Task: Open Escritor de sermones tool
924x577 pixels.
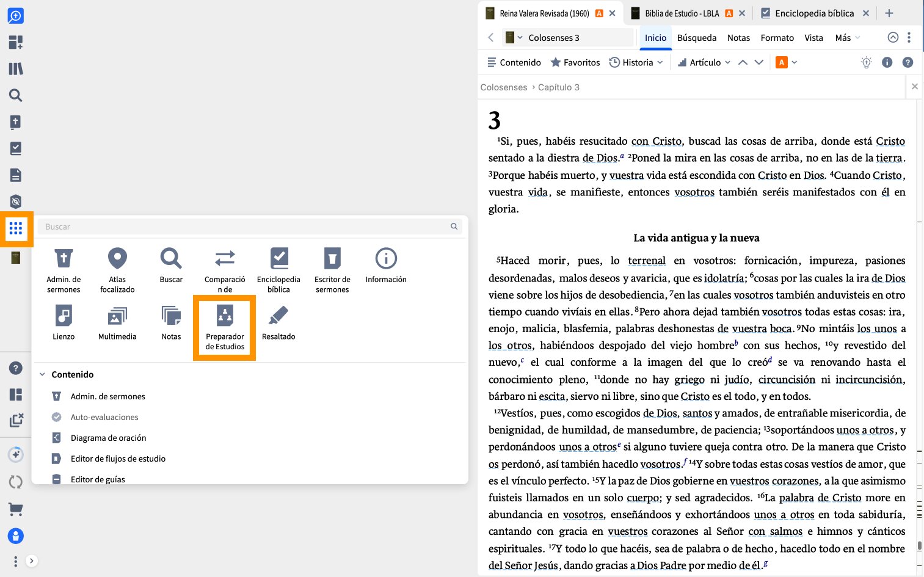Action: point(332,270)
